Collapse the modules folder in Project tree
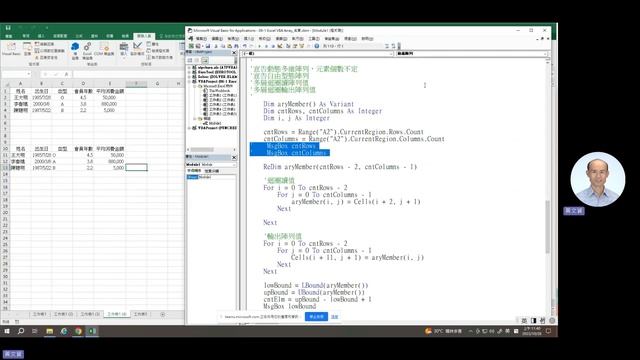The width and height of the screenshot is (640, 360). (194, 118)
